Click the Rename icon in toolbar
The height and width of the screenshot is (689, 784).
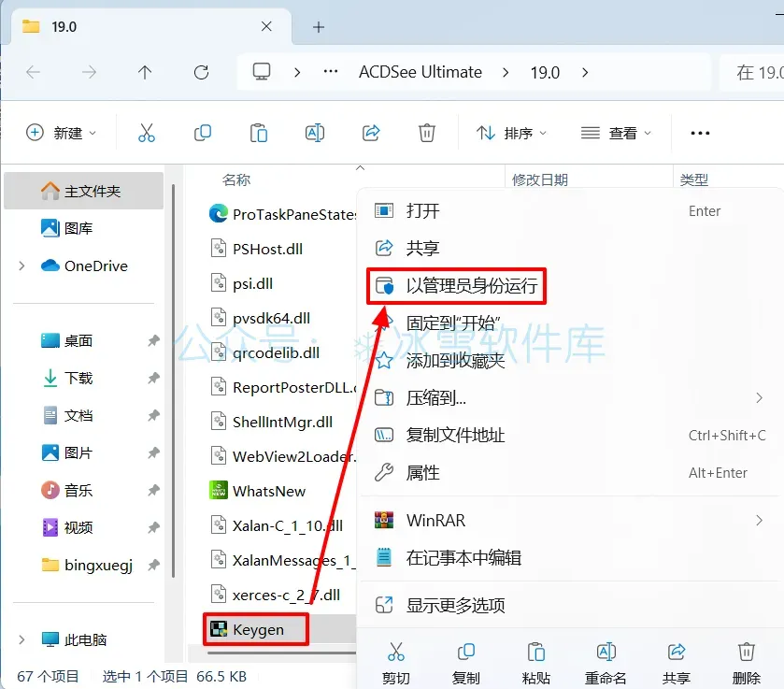coord(315,133)
